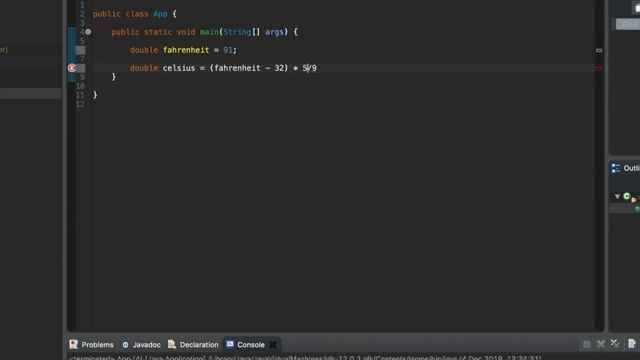
Task: Click the Problems tab icon
Action: [73, 344]
